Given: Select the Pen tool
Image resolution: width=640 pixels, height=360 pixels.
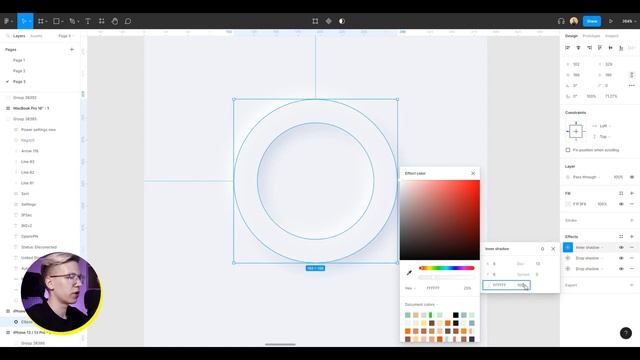Looking at the screenshot, I should 73,21.
